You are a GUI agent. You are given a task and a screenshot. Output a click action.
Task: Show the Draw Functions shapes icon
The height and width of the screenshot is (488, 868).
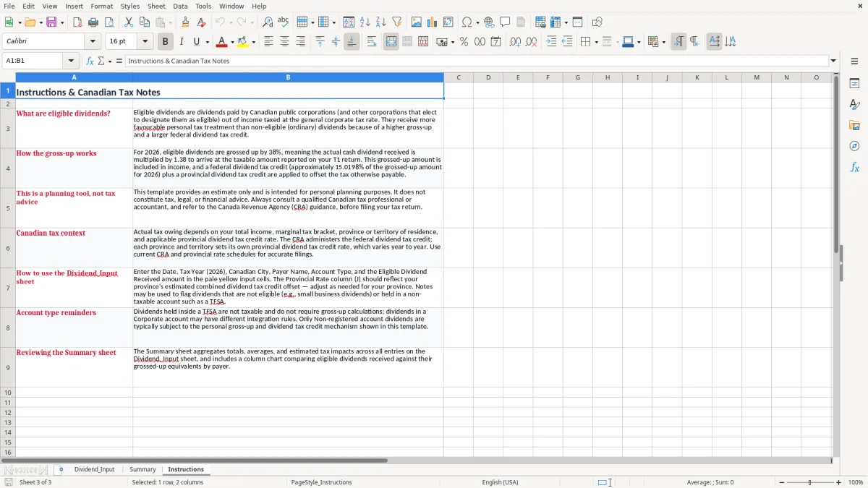point(597,22)
